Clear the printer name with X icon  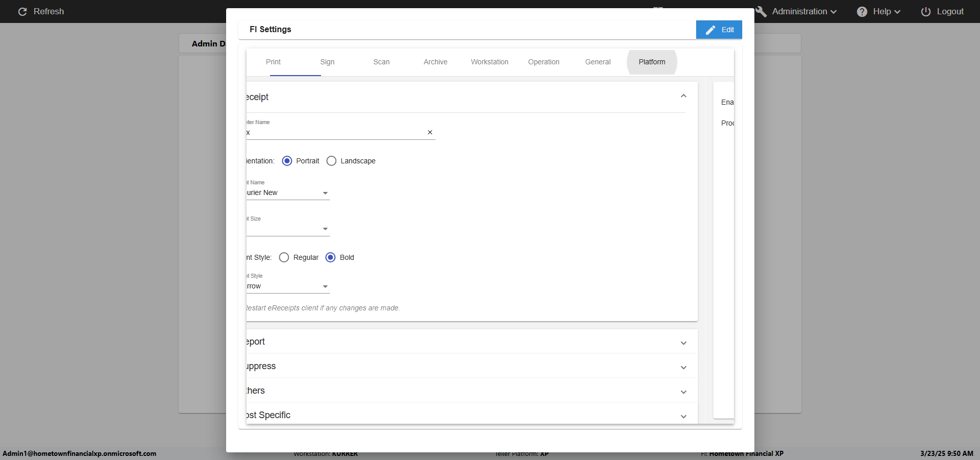click(x=430, y=133)
